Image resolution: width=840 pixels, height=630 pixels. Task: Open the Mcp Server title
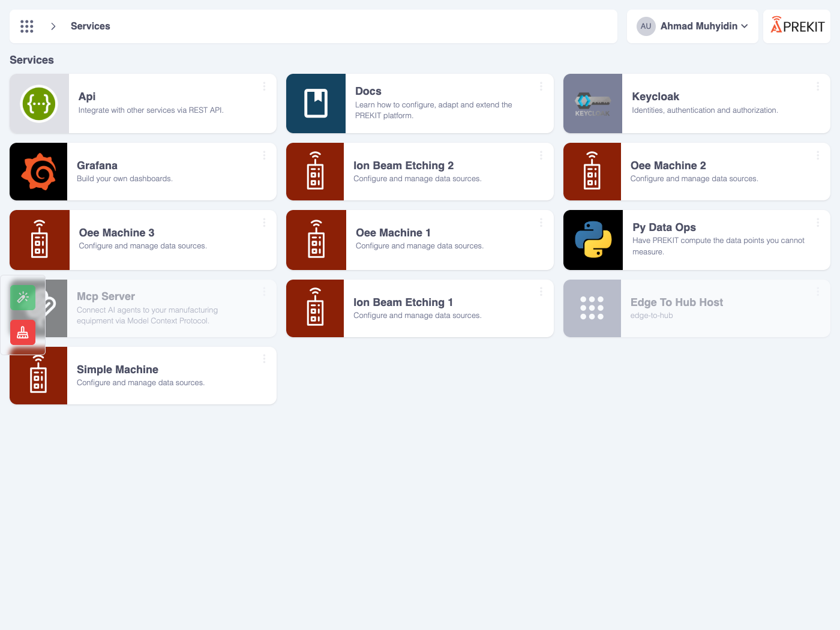coord(106,296)
